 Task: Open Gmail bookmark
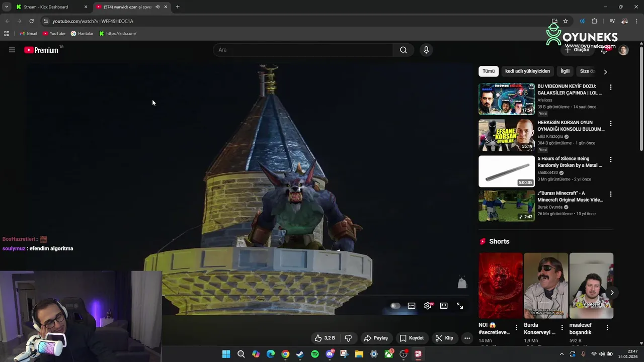click(x=28, y=34)
